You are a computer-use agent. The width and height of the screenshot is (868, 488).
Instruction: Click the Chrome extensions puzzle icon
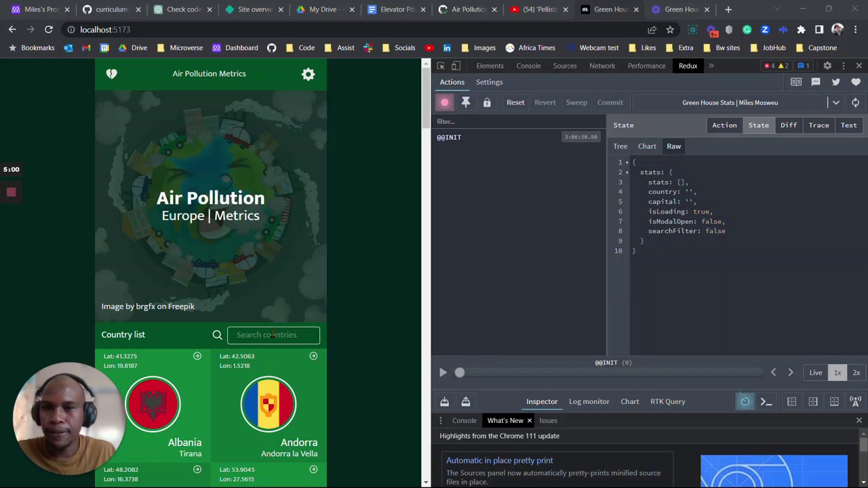801,30
